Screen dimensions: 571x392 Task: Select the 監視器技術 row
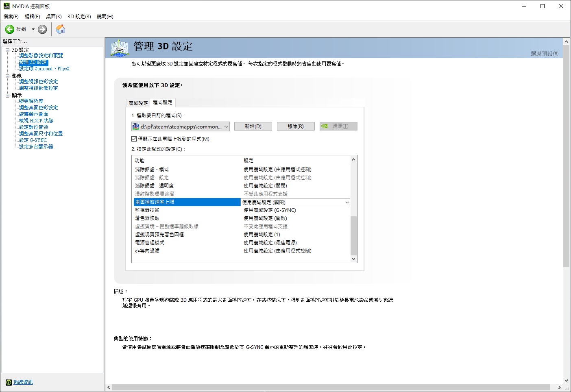(x=241, y=210)
